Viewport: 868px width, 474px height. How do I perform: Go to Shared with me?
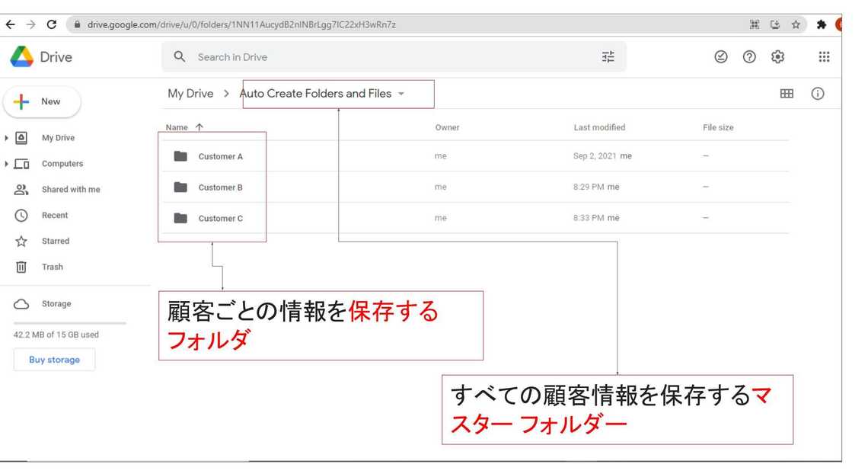[70, 190]
